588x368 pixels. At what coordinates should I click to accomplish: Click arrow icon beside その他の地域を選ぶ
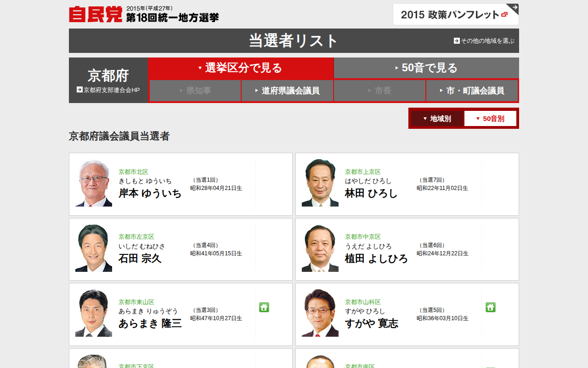[457, 40]
